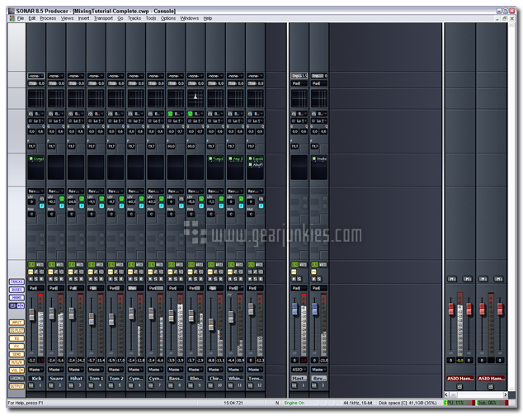Click the yellow icon on the Mast bus strip

point(294,271)
